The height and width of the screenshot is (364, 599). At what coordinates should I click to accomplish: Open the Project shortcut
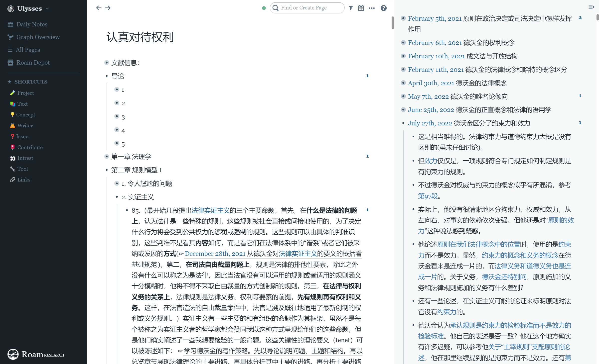pyautogui.click(x=25, y=93)
